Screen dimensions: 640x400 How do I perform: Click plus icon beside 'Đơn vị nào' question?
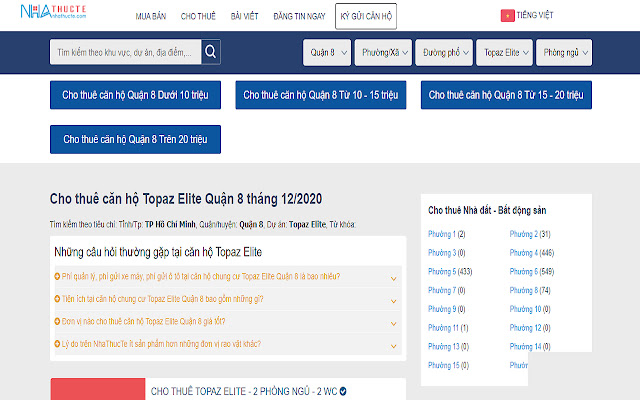coord(57,321)
